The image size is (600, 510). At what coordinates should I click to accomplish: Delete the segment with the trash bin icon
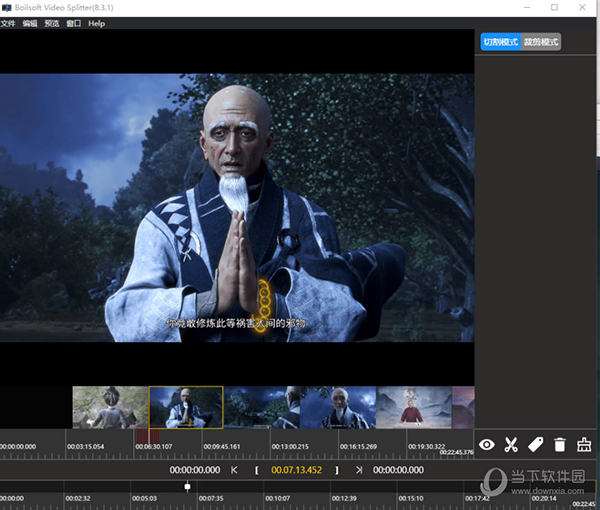[559, 445]
